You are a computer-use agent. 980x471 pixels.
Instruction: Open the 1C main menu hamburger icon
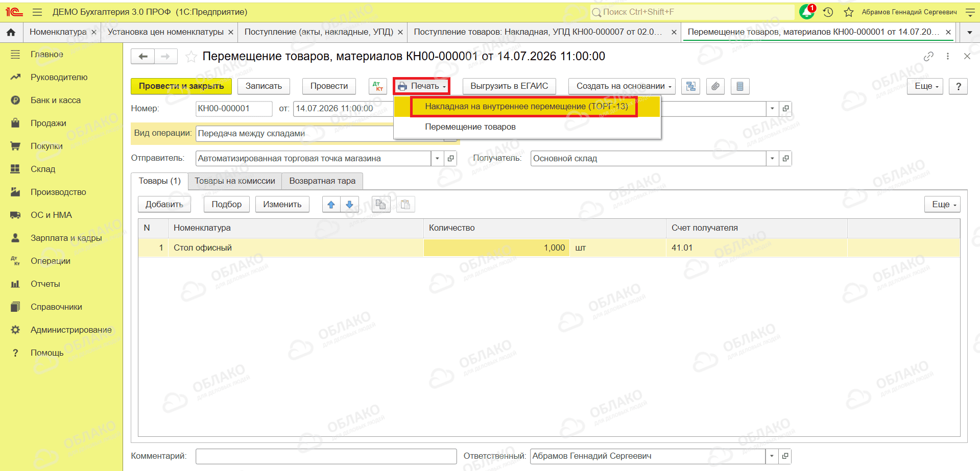point(37,12)
